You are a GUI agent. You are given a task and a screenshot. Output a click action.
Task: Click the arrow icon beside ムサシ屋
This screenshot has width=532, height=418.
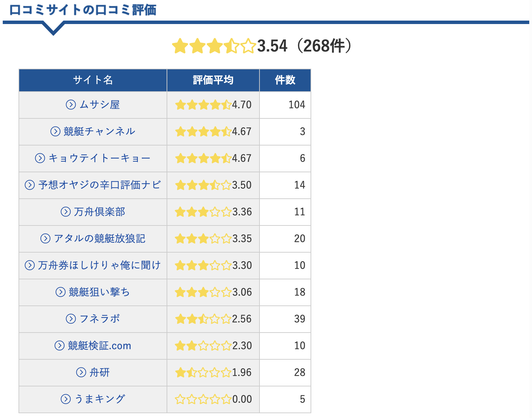(71, 105)
